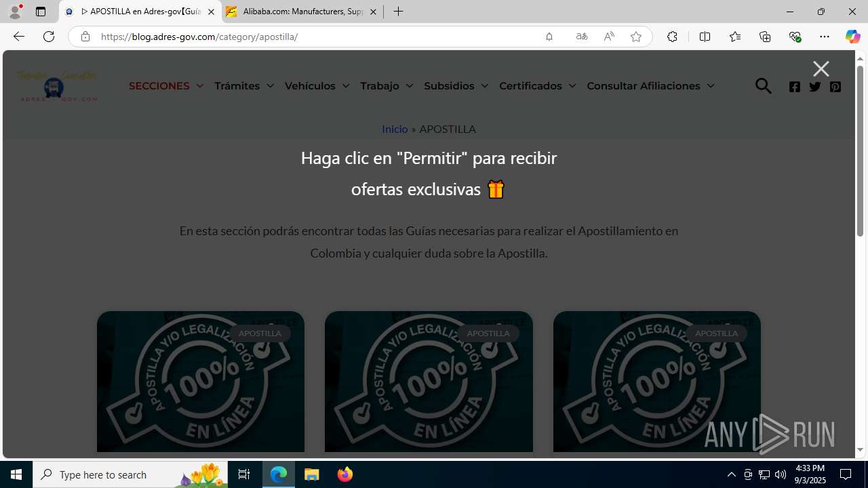Open the volume control tray icon
Viewport: 868px width, 488px height.
[x=780, y=474]
